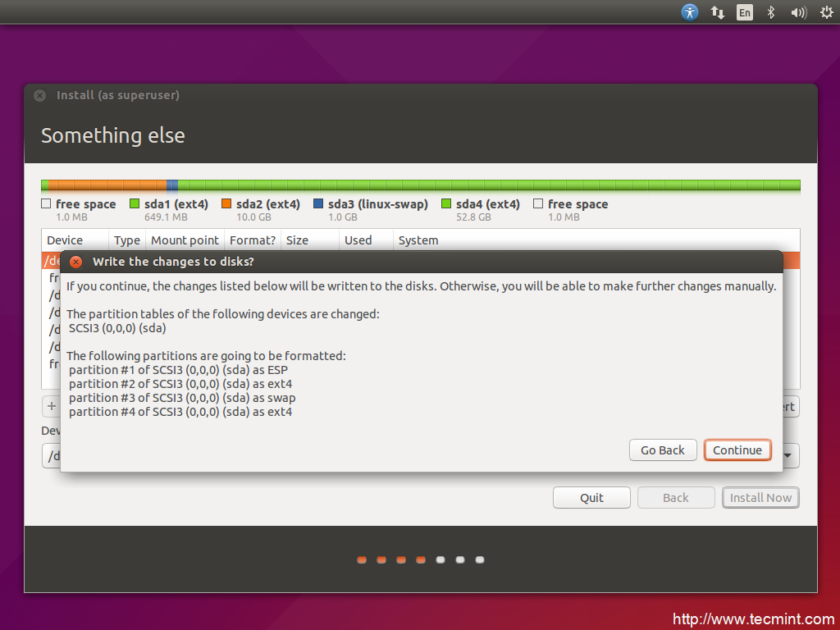Click the 'Write the changes to disks?' title
This screenshot has height=630, width=840.
click(x=174, y=262)
